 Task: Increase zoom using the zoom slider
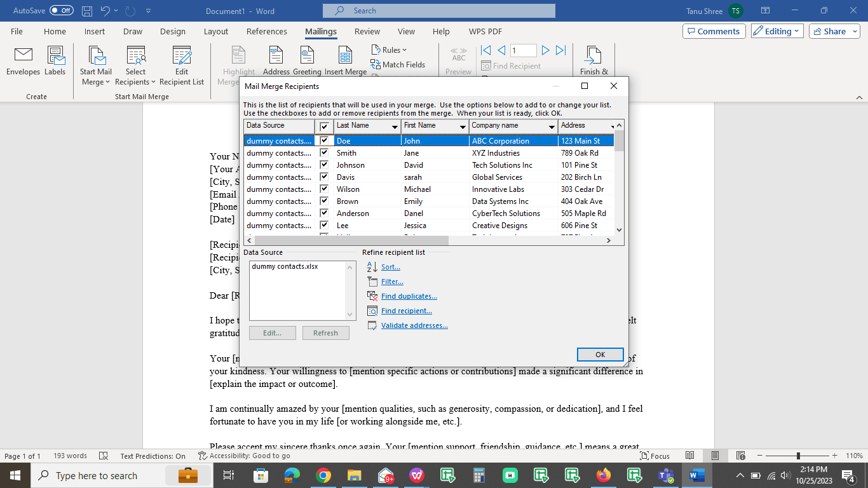836,456
